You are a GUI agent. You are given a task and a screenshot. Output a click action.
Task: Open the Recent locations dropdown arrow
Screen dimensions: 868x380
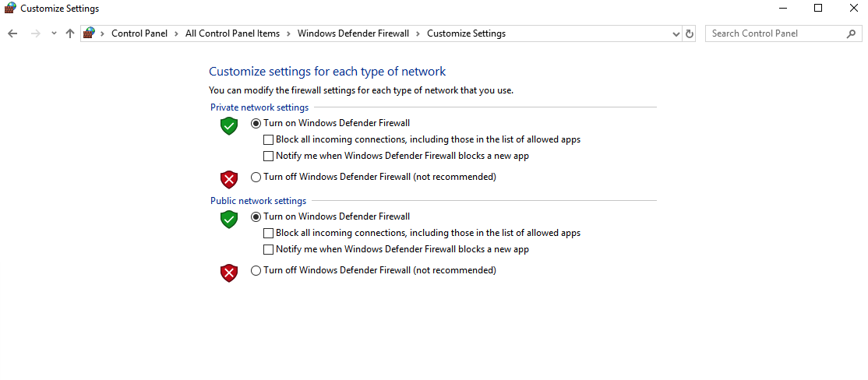[54, 33]
